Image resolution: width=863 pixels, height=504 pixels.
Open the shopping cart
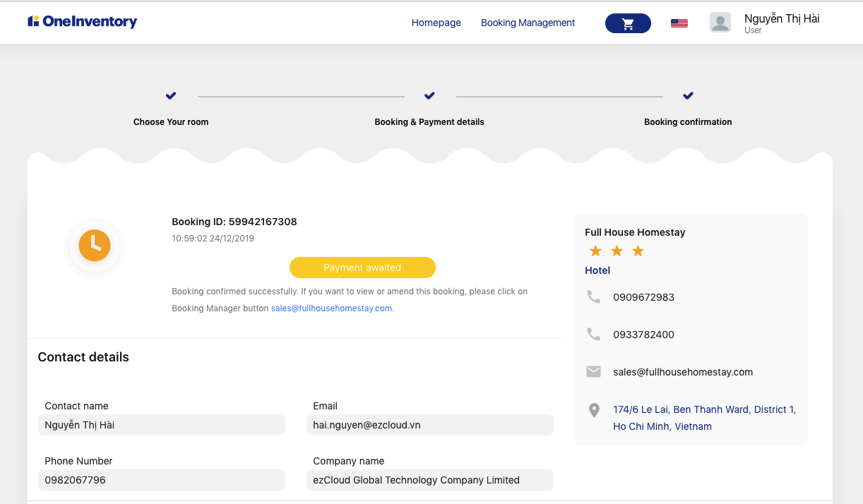(628, 23)
